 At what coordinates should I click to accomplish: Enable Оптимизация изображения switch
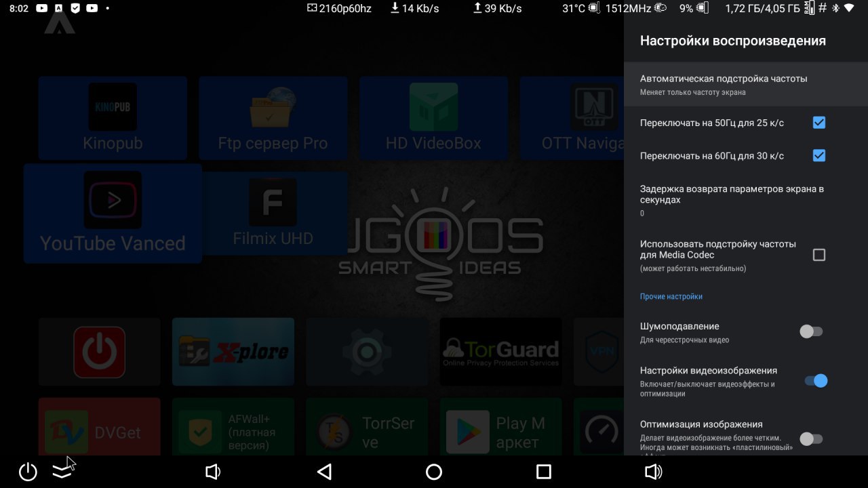tap(811, 439)
